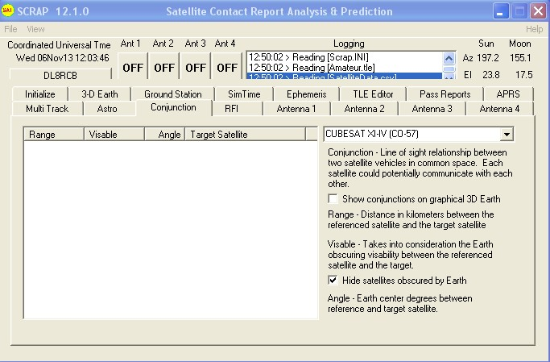Select the Conjunction tab
Viewport: 550px width, 362px height.
(x=173, y=107)
